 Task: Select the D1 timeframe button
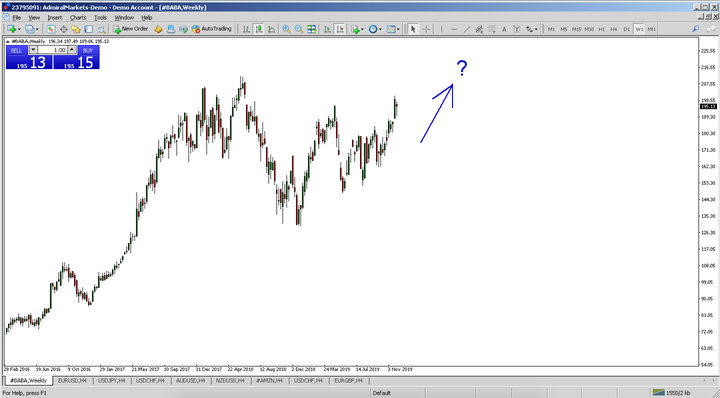[626, 29]
